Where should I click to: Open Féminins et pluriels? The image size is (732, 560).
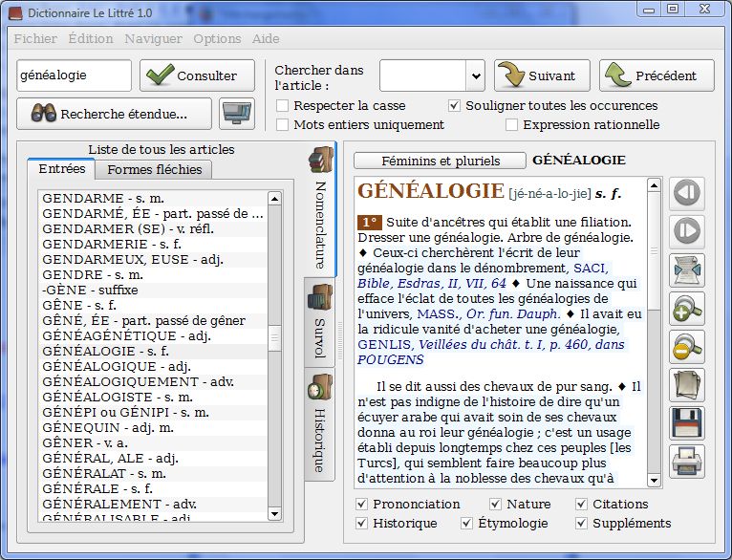pos(440,161)
